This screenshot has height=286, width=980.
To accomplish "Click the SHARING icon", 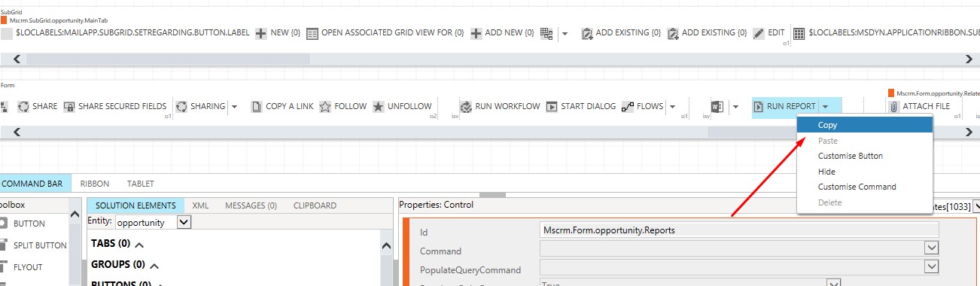I will [x=181, y=106].
